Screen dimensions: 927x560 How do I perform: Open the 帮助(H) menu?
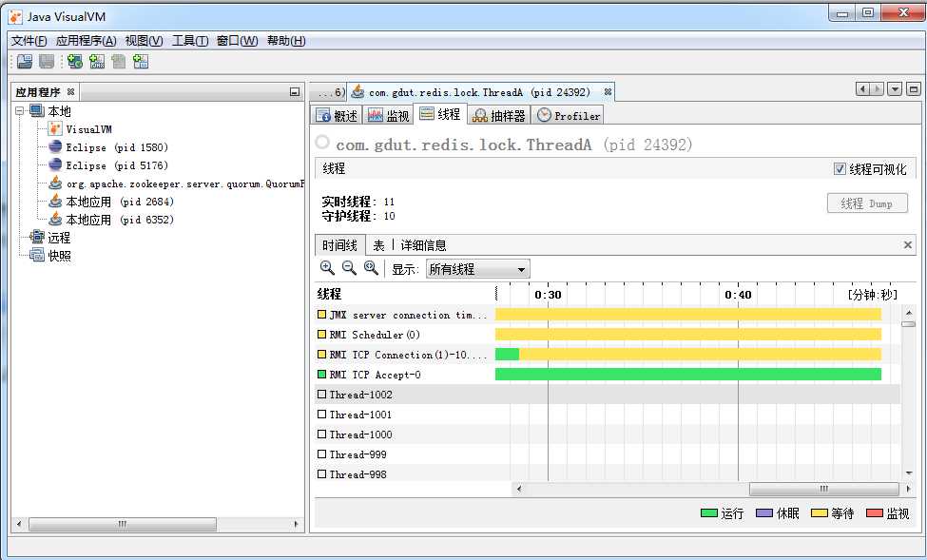[x=286, y=41]
